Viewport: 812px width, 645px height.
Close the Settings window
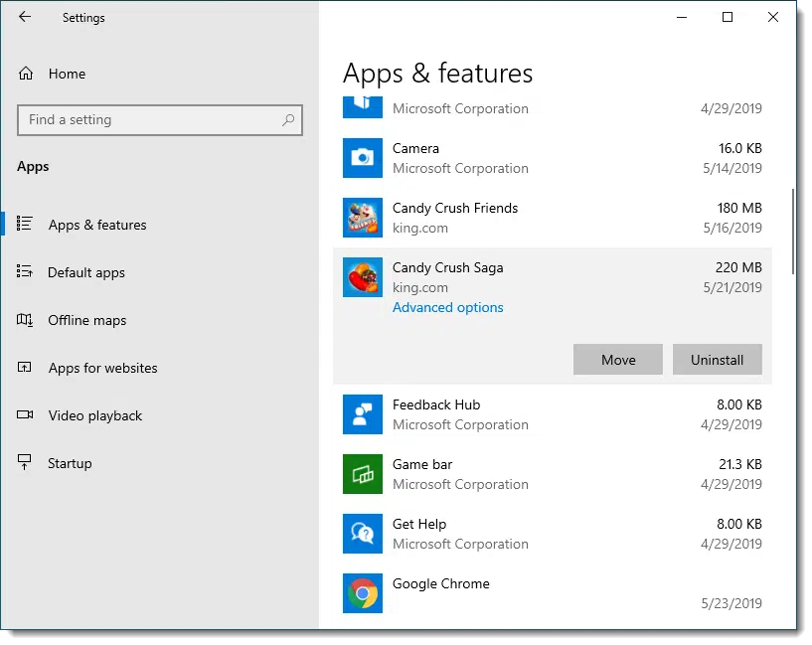coord(772,17)
